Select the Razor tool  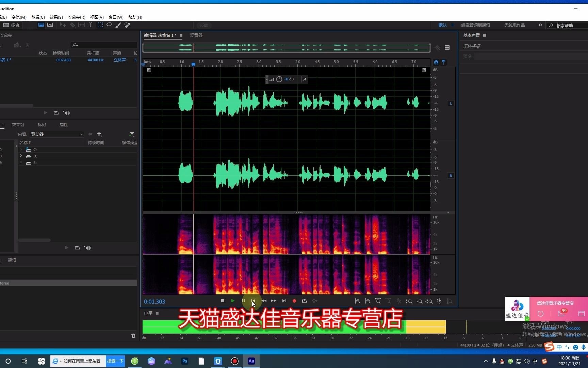(72, 25)
